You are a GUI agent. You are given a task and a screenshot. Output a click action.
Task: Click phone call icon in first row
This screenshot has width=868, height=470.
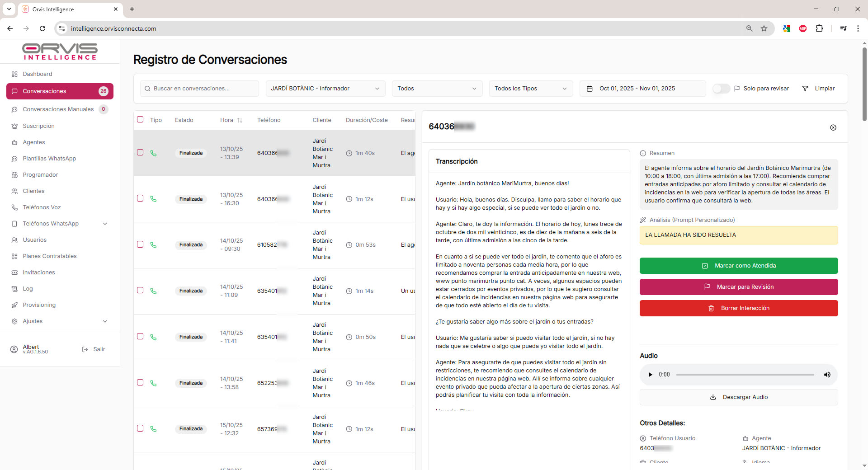click(154, 153)
